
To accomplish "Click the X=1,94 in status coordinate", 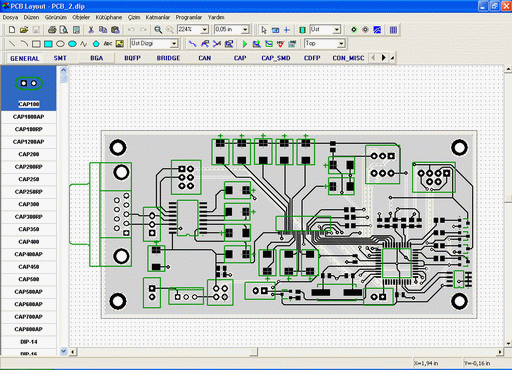I will [426, 363].
